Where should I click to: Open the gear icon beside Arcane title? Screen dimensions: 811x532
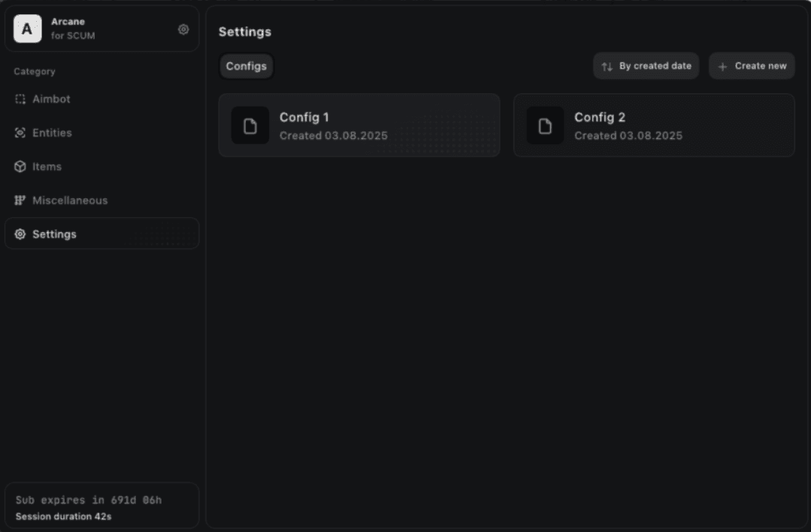pos(183,29)
